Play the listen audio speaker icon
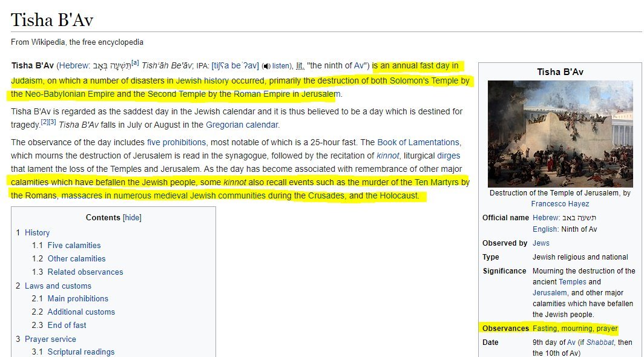The image size is (644, 357). pyautogui.click(x=266, y=66)
